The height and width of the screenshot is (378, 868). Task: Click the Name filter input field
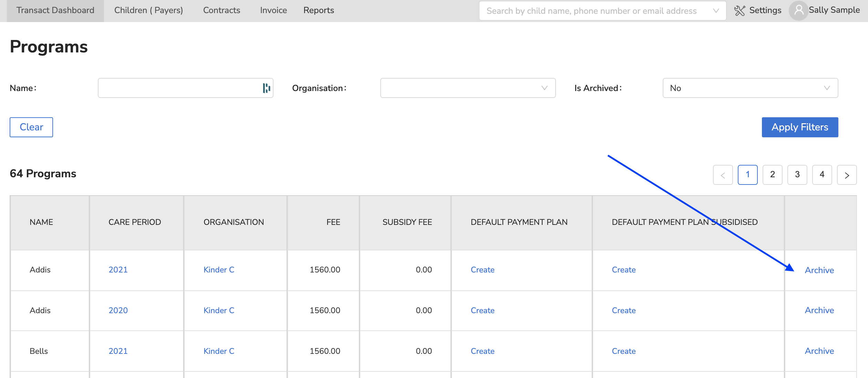(x=179, y=88)
